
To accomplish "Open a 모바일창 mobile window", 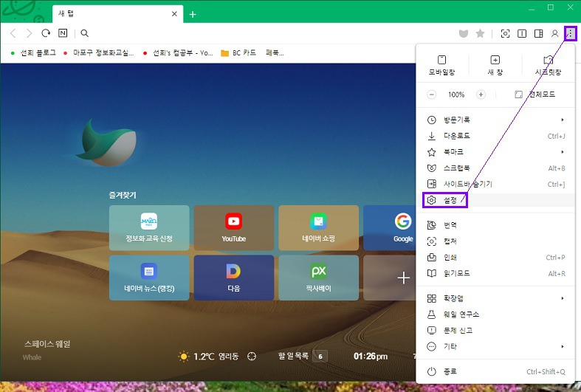I will click(x=441, y=65).
